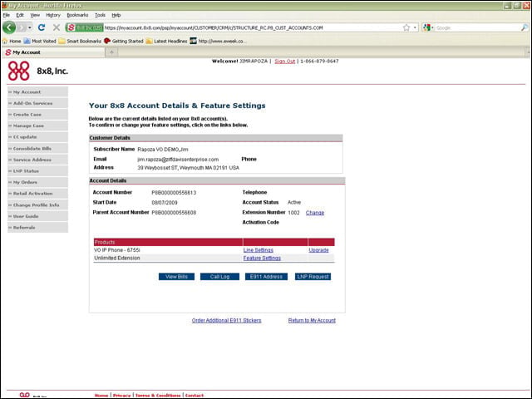The width and height of the screenshot is (532, 399).
Task: Open Consolidate Bills sidebar item
Action: (37, 148)
